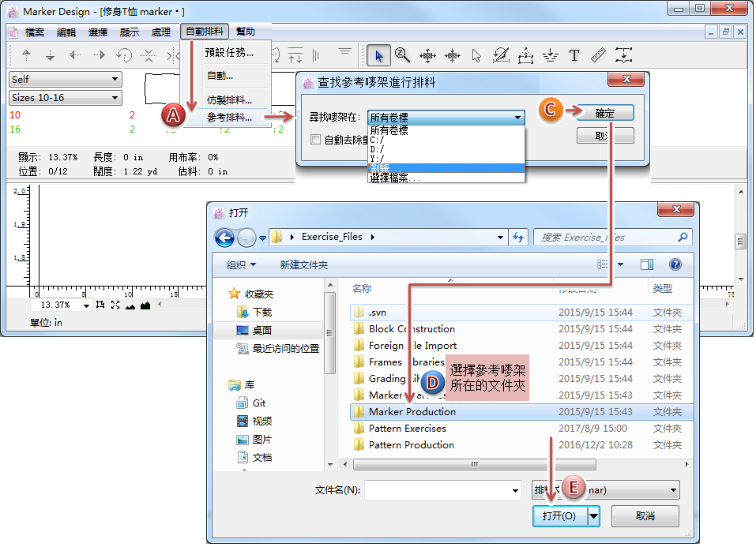Expand the Sizes 10-16 dropdown
The height and width of the screenshot is (547, 756).
coord(65,98)
